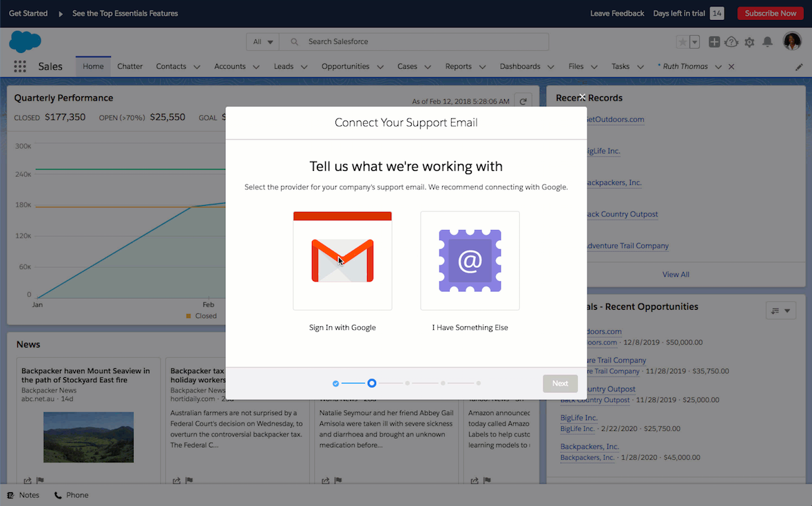This screenshot has height=506, width=812.
Task: Click the Leave Feedback link
Action: [x=617, y=13]
